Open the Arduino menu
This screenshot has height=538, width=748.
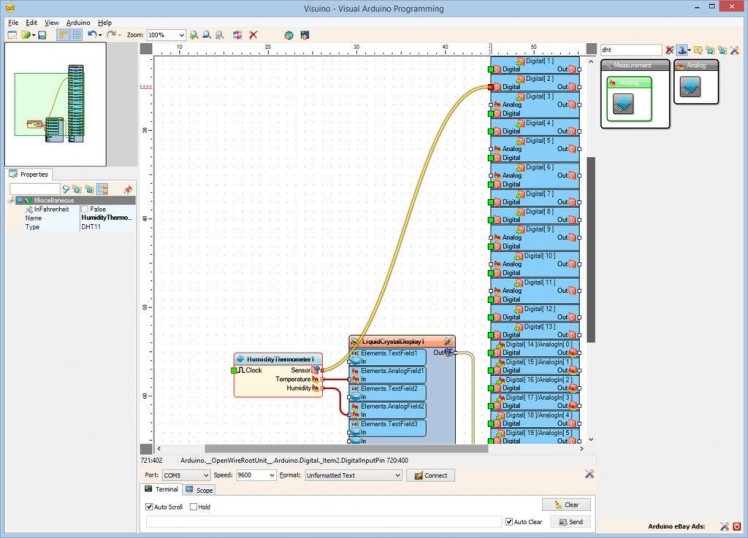click(x=77, y=22)
